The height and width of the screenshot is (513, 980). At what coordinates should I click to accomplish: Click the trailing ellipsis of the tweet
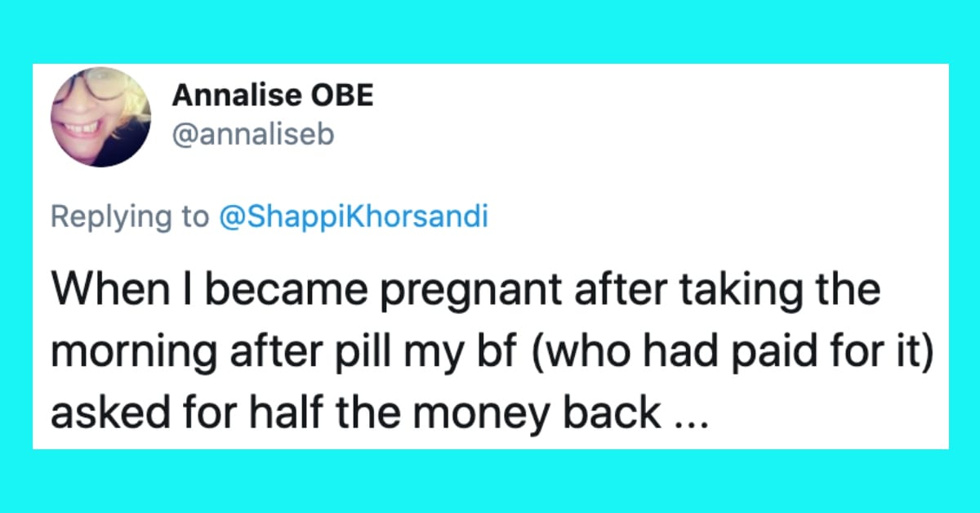pyautogui.click(x=688, y=415)
